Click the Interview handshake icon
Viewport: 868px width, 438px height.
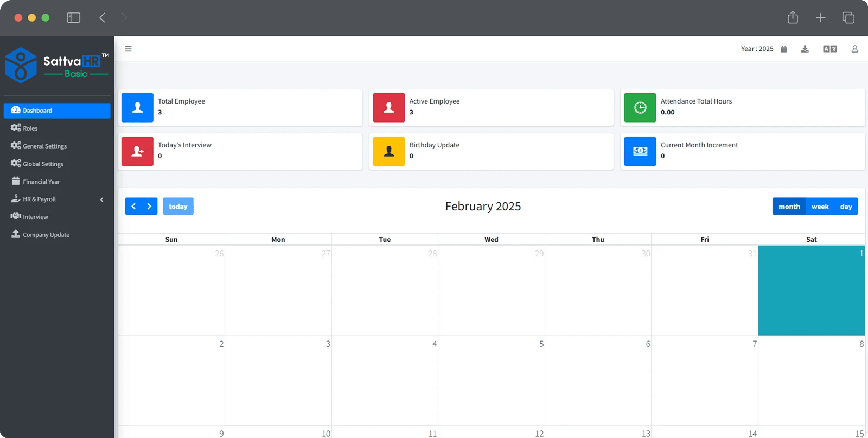coord(16,216)
